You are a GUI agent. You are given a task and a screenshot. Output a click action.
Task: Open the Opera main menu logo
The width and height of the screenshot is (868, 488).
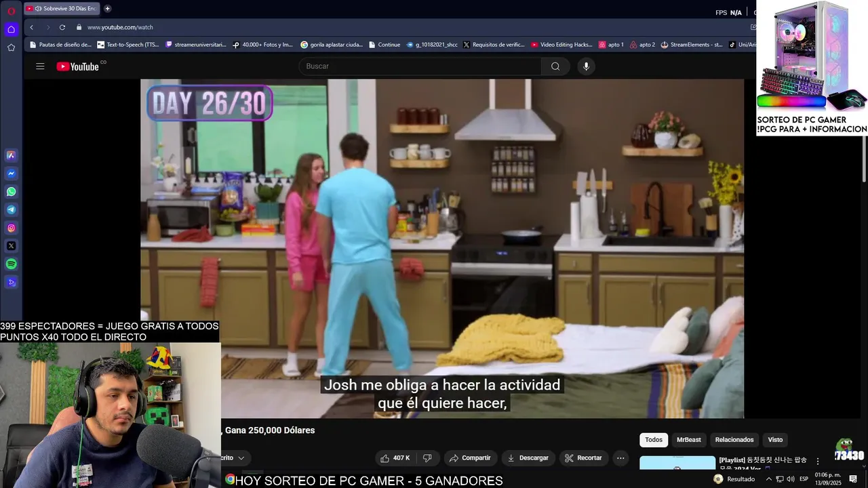(x=11, y=11)
